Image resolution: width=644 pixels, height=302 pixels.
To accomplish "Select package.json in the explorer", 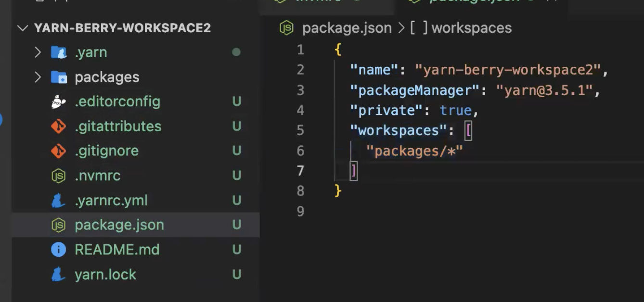I will point(119,225).
